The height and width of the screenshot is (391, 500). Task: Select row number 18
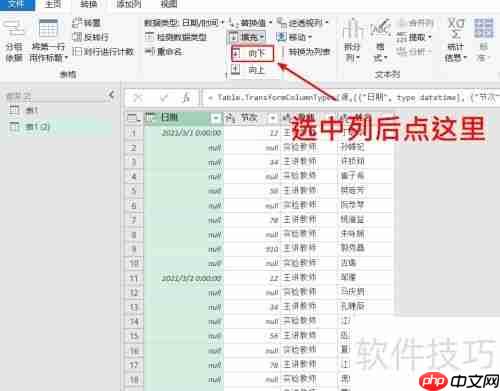click(x=133, y=379)
